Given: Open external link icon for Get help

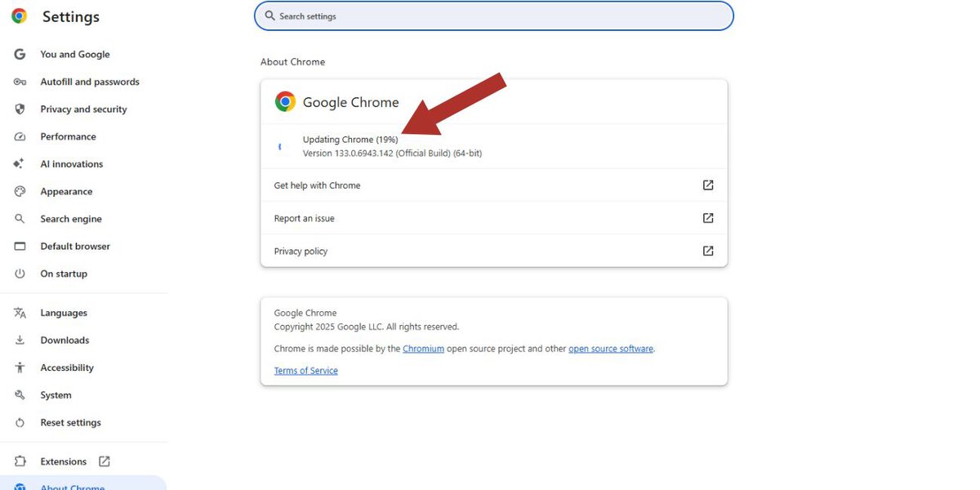Looking at the screenshot, I should 708,185.
